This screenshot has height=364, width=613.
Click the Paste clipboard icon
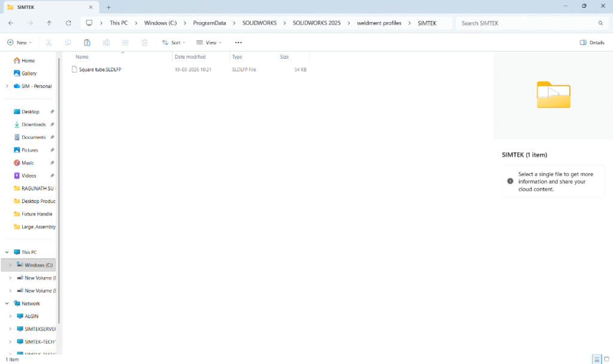(x=87, y=43)
